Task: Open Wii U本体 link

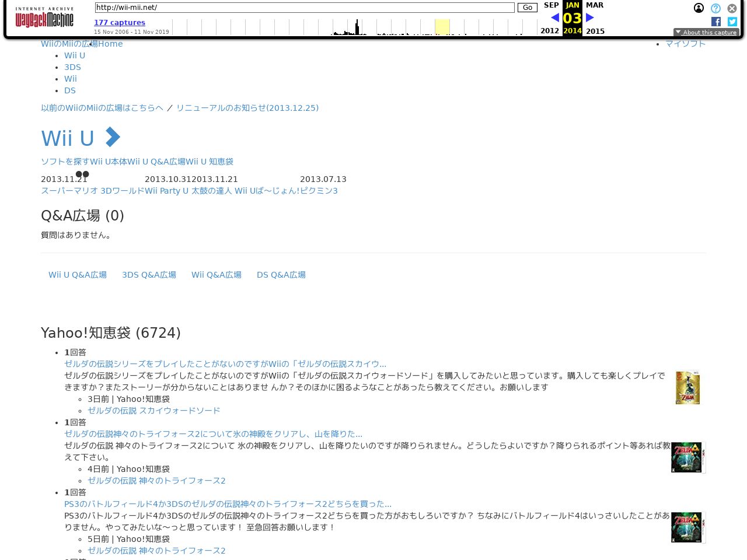Action: tap(109, 162)
